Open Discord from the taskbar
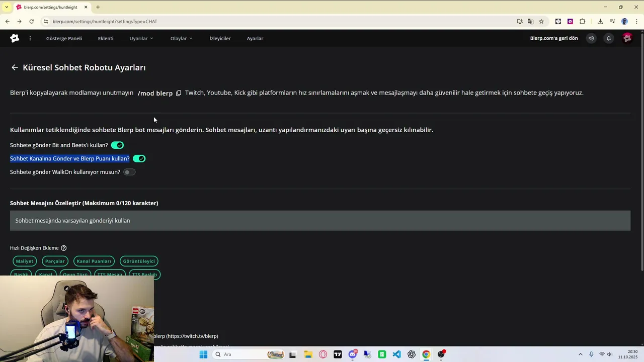This screenshot has width=644, height=362. [x=353, y=354]
